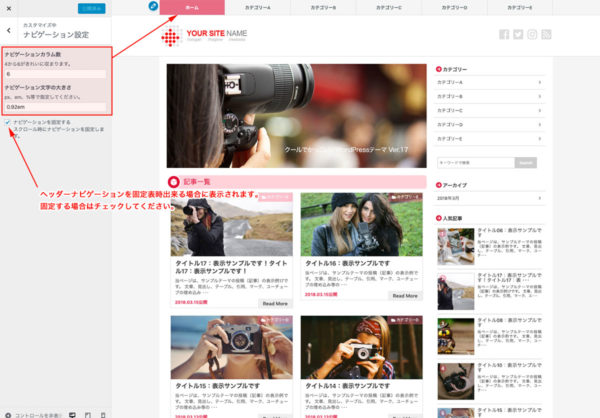Open the Twitter social icon
600x418 pixels.
518,34
